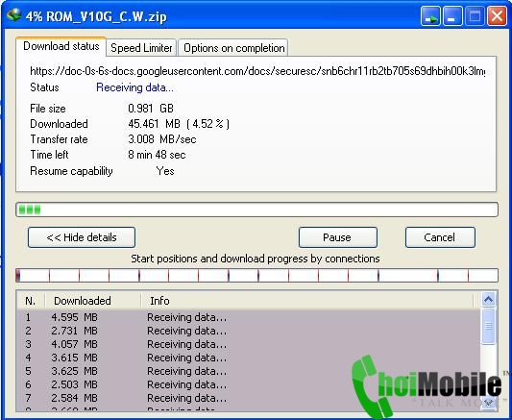Cancel the download
This screenshot has height=420, width=512.
pyautogui.click(x=440, y=237)
